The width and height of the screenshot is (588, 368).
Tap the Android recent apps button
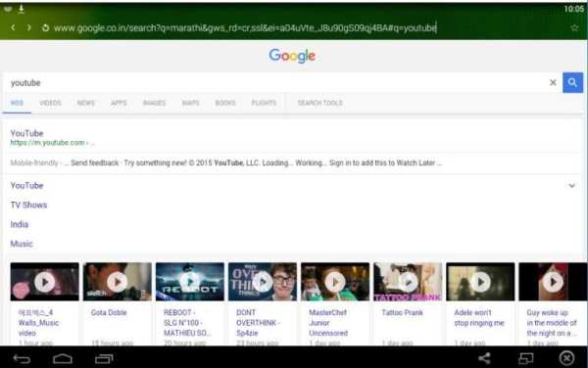pos(104,358)
